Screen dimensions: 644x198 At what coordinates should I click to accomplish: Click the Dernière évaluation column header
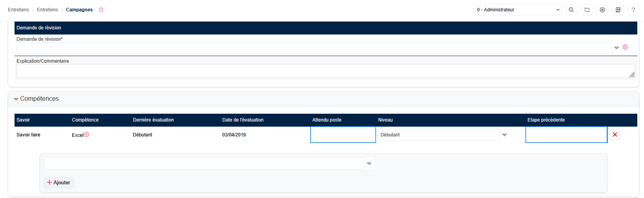coord(154,120)
